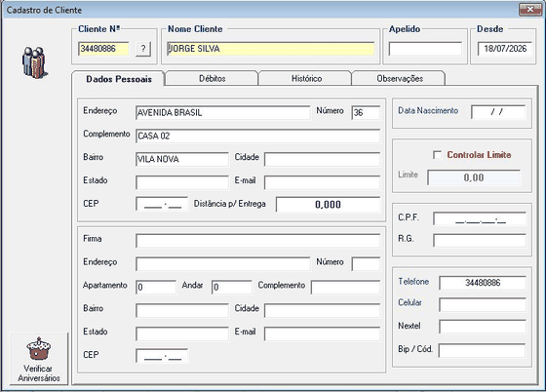Screen dimensions: 546x392
Task: Click the Cliente Nº field
Action: 103,49
